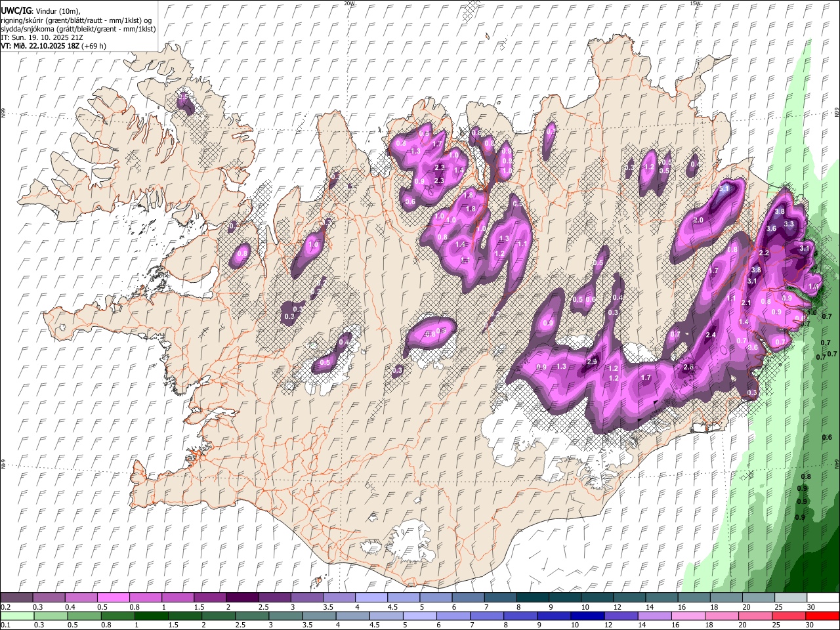The image size is (840, 630).
Task: Click the white snow legend swatch after 30
Action: point(823,598)
